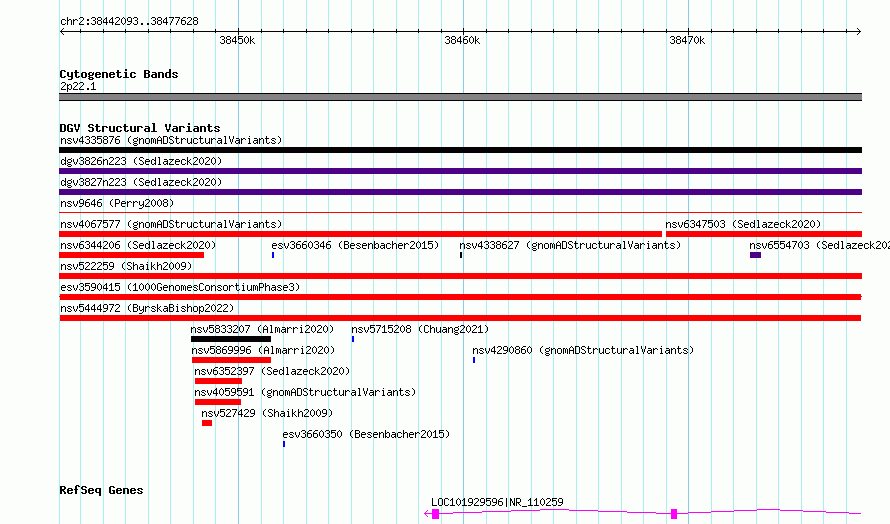This screenshot has height=524, width=890.
Task: Open nsv4290860 gnomAD variant label
Action: 583,350
